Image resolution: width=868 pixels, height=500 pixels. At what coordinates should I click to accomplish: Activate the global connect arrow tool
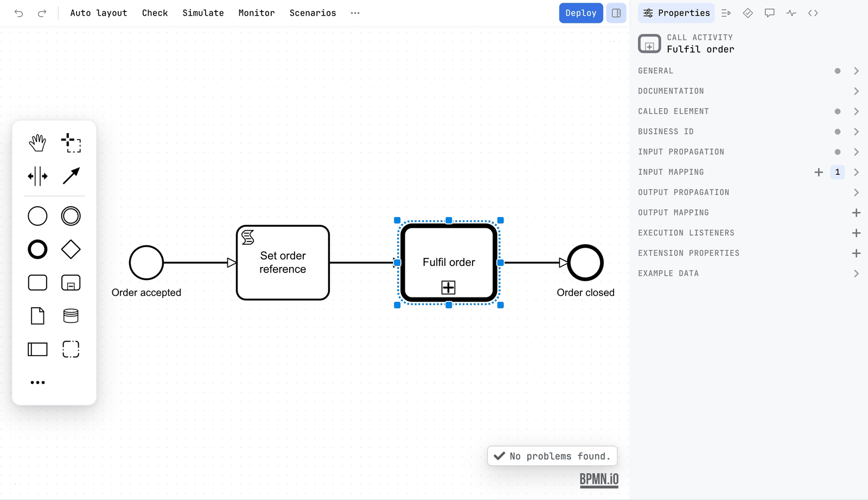[x=71, y=176]
